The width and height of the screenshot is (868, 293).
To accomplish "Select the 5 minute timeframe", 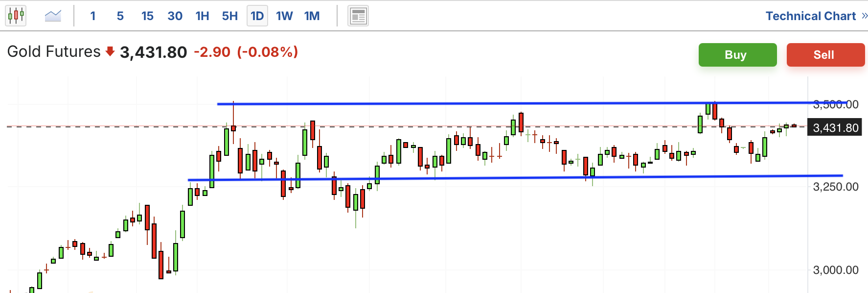I will coord(120,16).
